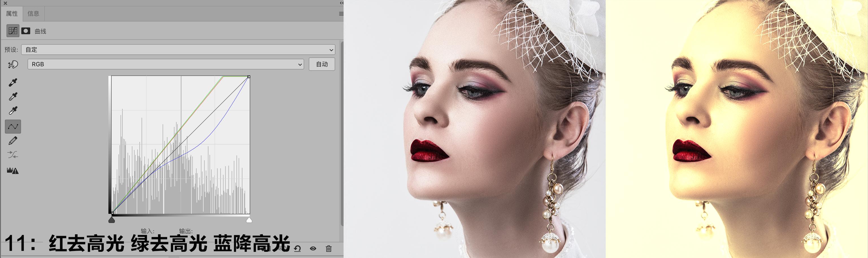Delete the curves adjustment layer
This screenshot has width=868, height=258.
329,249
